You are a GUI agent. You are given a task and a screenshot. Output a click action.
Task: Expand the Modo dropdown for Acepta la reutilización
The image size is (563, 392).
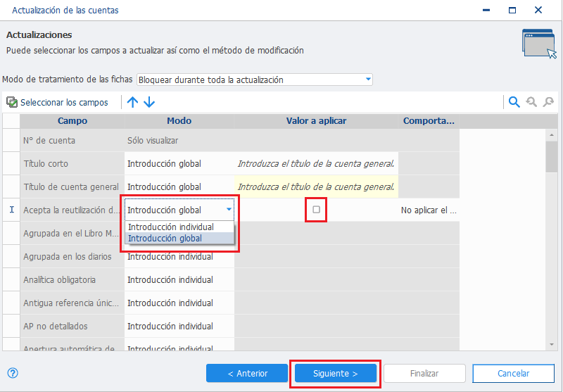click(x=229, y=209)
